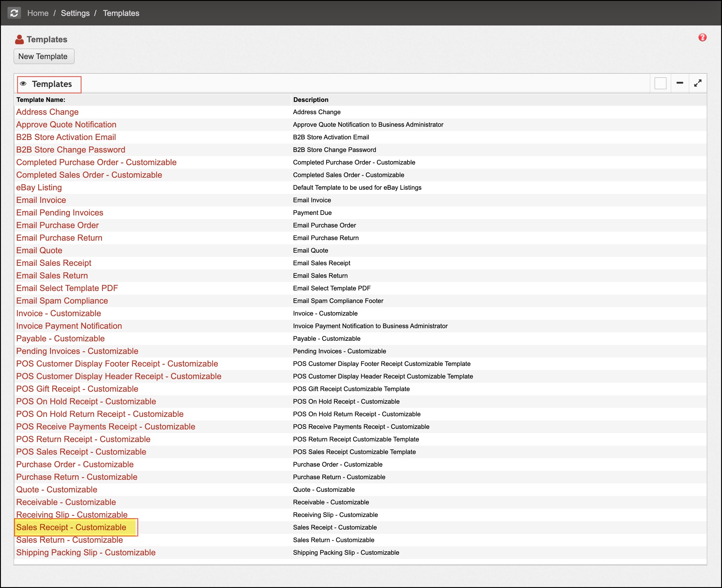The width and height of the screenshot is (722, 588).
Task: Select the Templates breadcrumb item
Action: 121,13
